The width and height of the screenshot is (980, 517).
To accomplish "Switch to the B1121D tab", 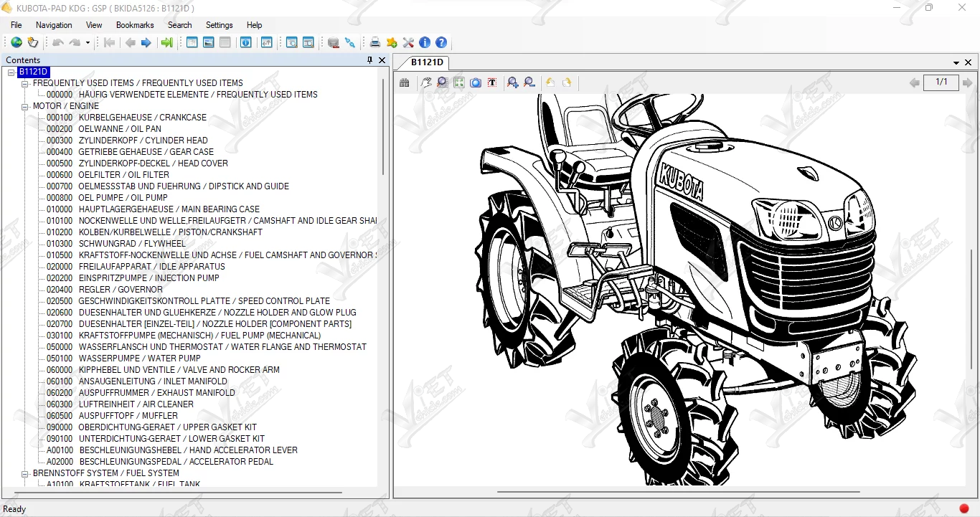I will (x=427, y=62).
